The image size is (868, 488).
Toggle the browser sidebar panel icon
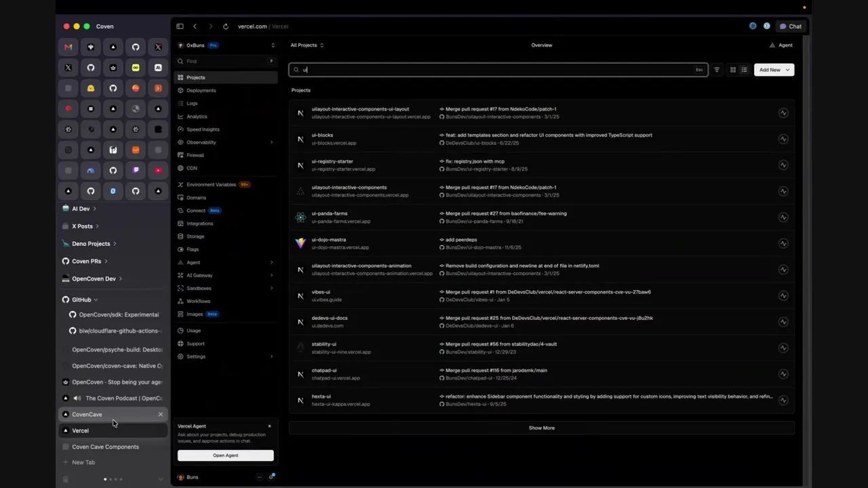[x=180, y=26]
